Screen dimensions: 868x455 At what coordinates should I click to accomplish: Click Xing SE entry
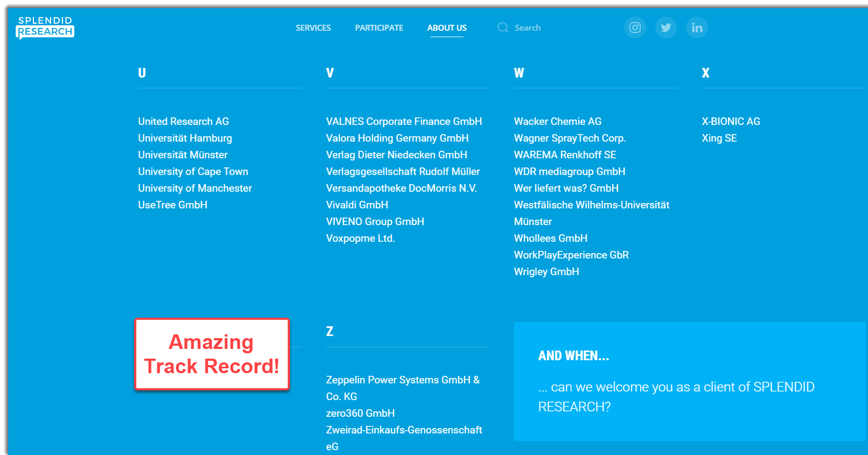(x=719, y=138)
